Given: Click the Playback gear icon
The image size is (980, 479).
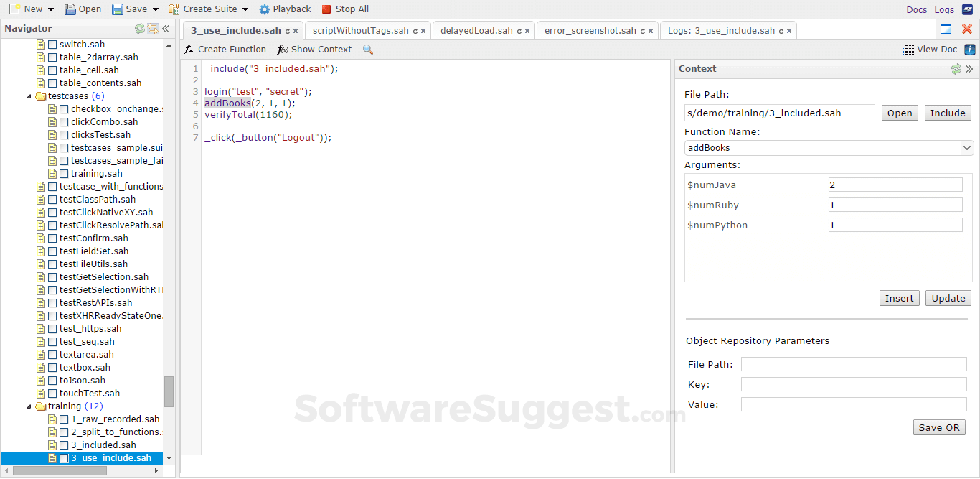Looking at the screenshot, I should (x=264, y=9).
